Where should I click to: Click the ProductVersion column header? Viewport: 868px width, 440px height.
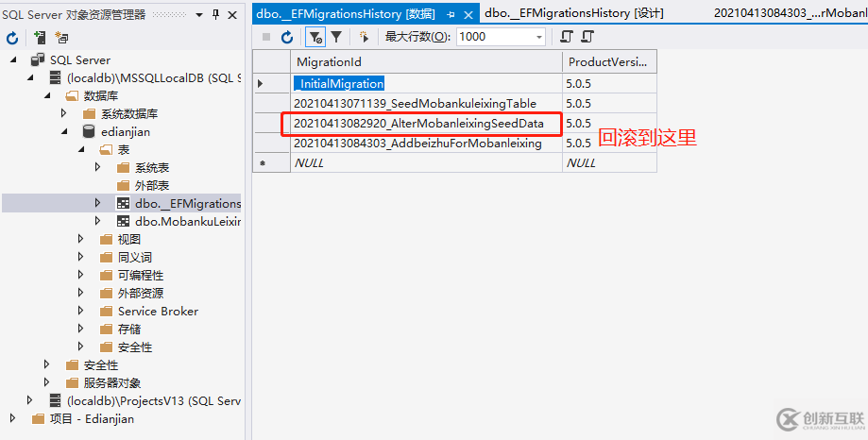click(x=609, y=62)
